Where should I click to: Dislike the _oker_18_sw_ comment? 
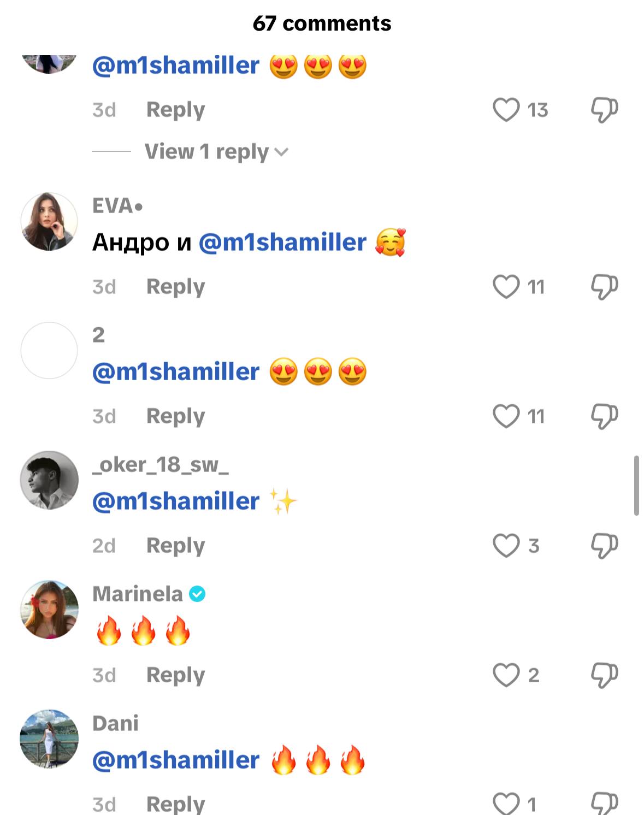604,546
